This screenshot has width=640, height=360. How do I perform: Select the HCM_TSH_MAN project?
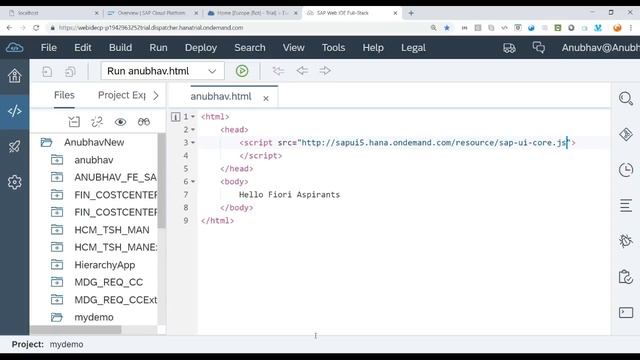[111, 230]
